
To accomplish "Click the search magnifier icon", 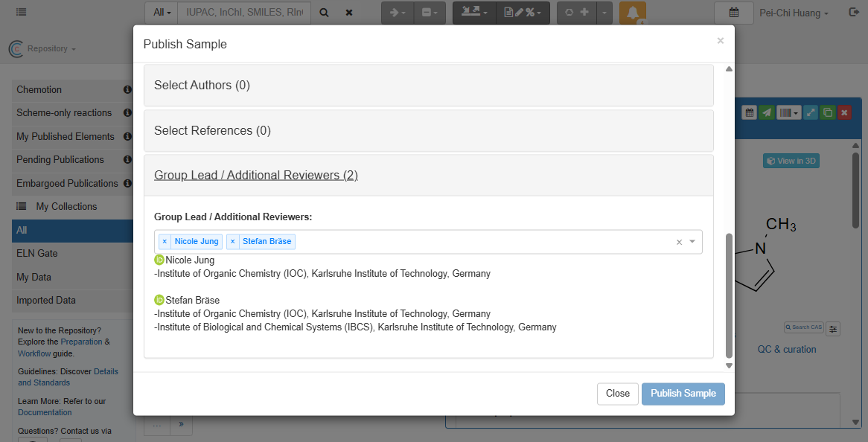I will pos(324,13).
